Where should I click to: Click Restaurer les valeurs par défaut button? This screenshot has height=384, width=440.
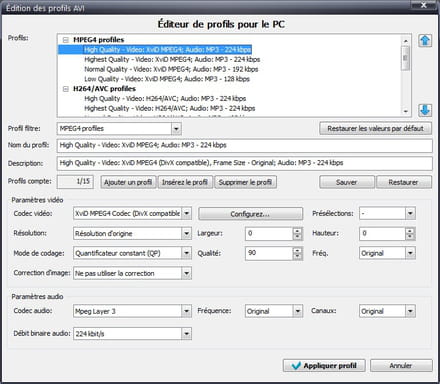(375, 129)
